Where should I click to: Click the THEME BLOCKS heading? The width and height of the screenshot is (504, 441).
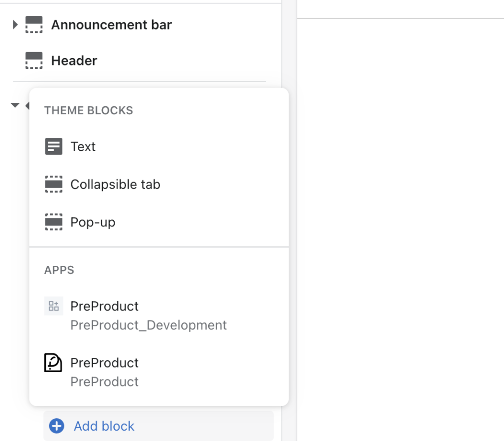click(89, 111)
